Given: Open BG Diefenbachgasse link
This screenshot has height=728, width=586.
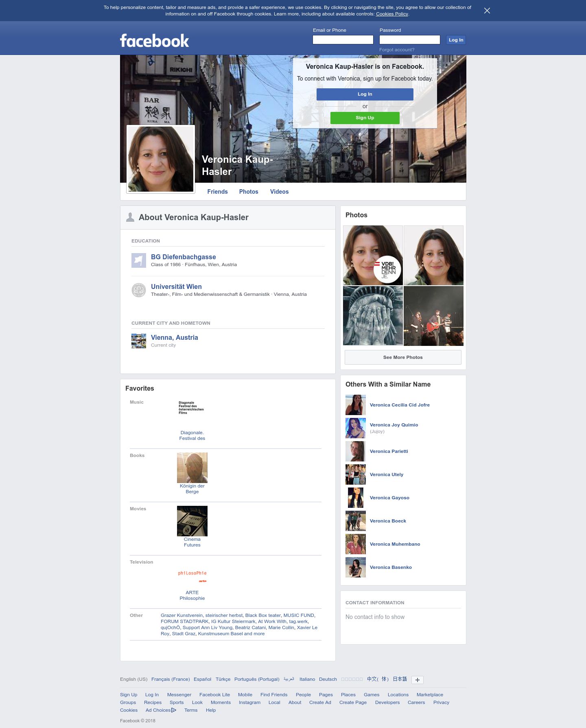Looking at the screenshot, I should pos(184,257).
